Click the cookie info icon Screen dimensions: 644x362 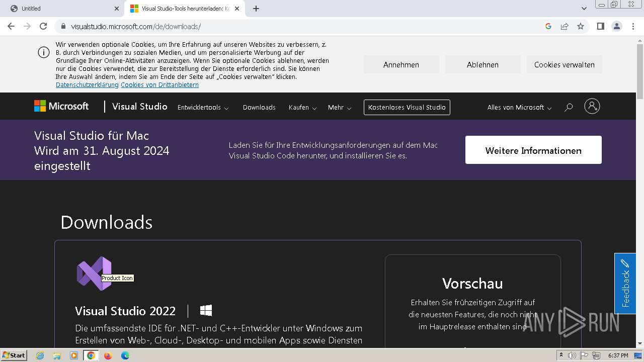(x=44, y=52)
